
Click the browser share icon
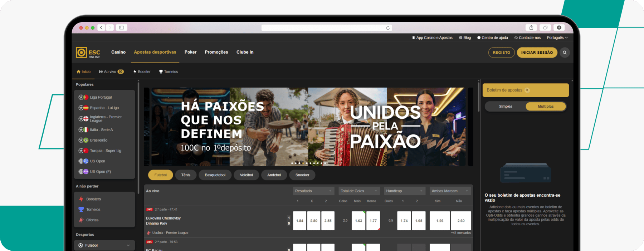(531, 28)
